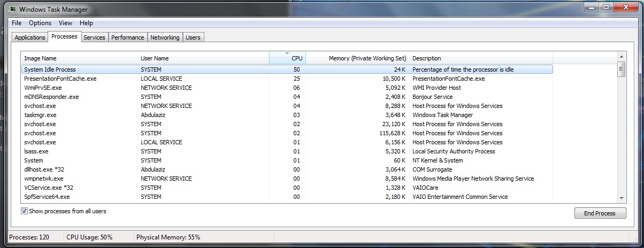644x248 pixels.
Task: Click Physical Memory: 55% in status bar
Action: [x=168, y=237]
